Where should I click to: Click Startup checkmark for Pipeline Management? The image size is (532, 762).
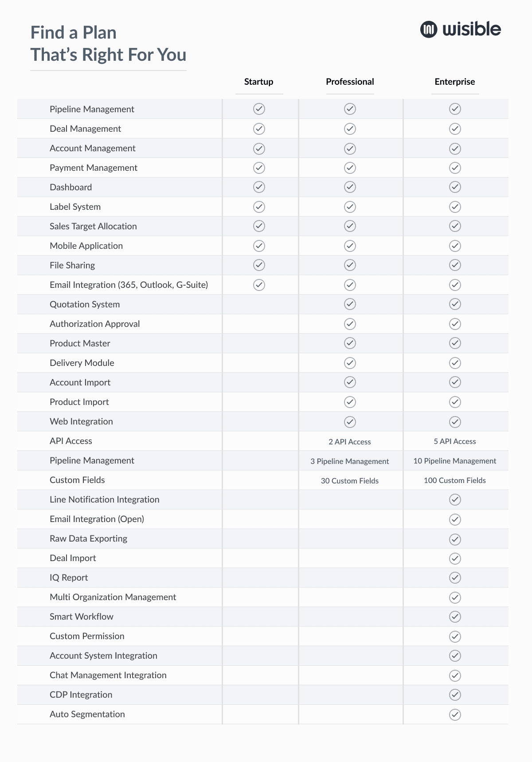(x=259, y=109)
